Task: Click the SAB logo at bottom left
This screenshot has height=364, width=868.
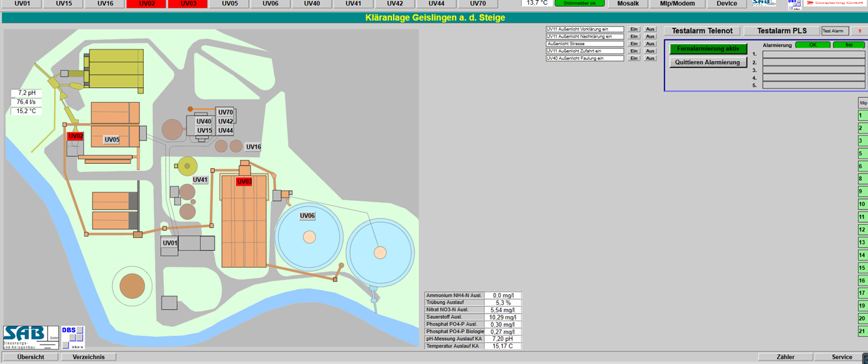Action: click(28, 337)
